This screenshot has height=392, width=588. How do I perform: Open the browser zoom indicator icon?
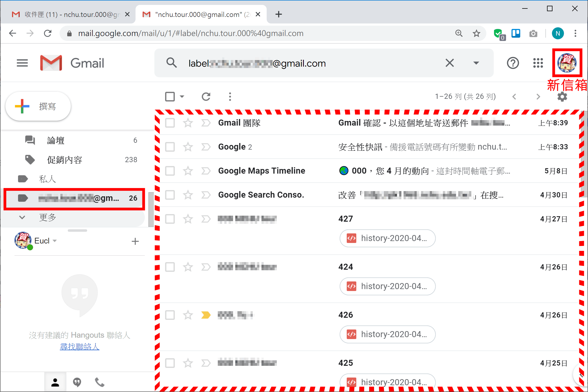click(459, 33)
